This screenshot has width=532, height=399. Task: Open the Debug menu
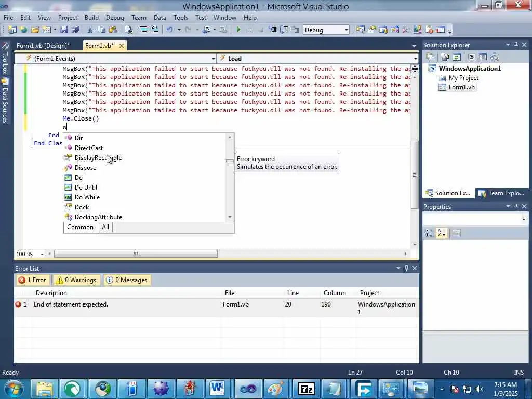115,18
